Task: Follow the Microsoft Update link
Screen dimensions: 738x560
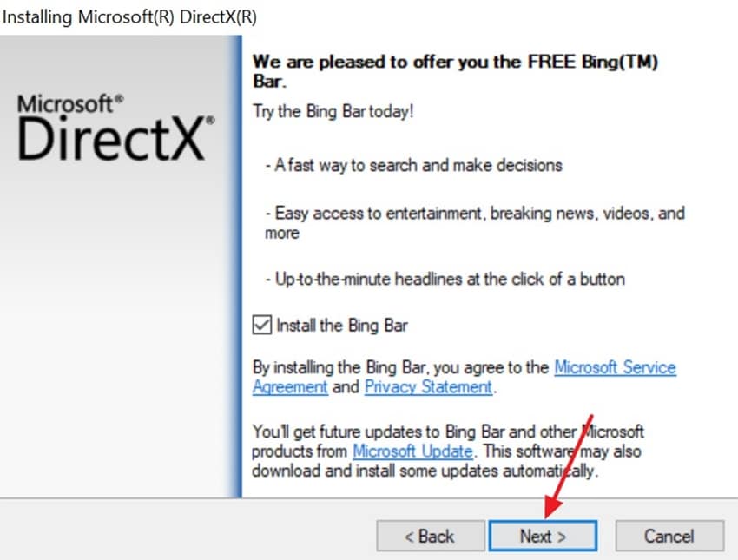Action: (x=412, y=451)
